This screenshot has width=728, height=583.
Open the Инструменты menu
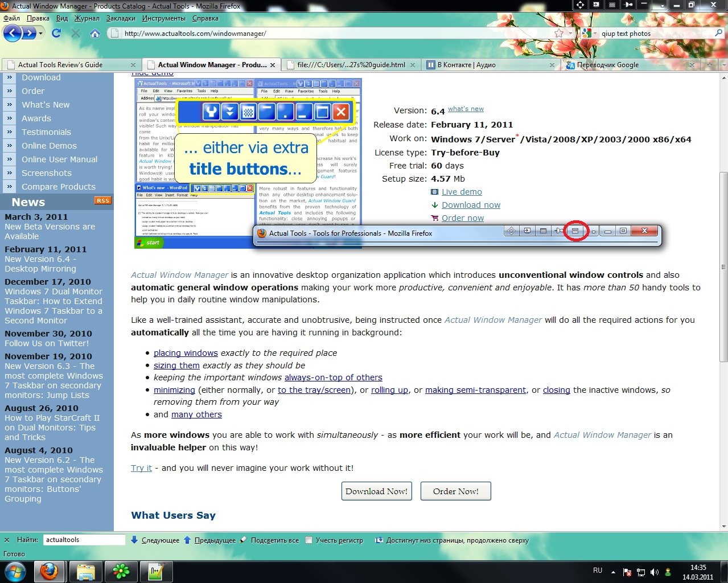click(164, 18)
